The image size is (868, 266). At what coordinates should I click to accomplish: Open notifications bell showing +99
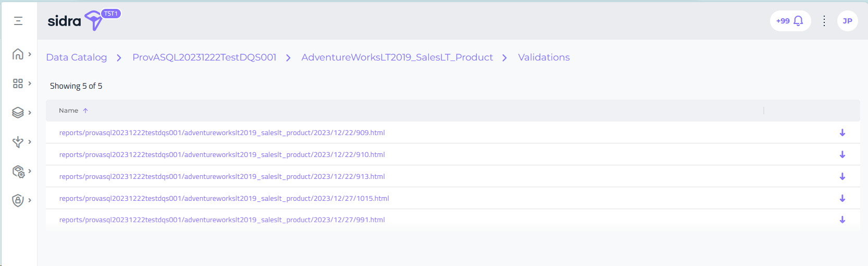[x=790, y=21]
